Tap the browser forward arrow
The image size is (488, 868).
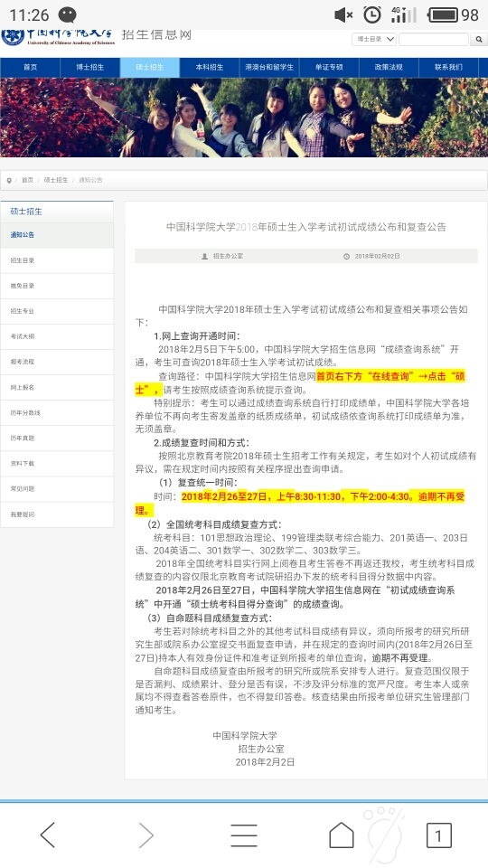click(x=145, y=835)
